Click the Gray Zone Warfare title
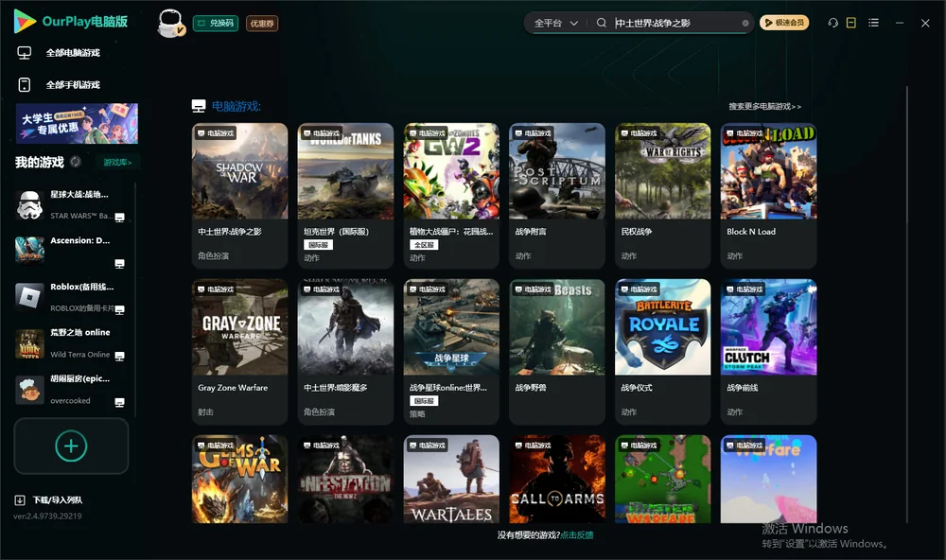This screenshot has height=560, width=946. 233,388
